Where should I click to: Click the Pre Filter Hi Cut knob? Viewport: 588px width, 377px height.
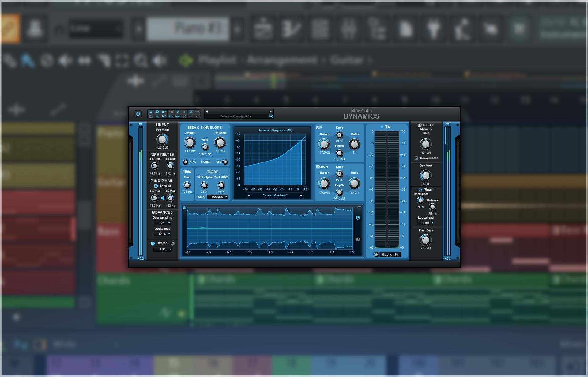point(170,166)
